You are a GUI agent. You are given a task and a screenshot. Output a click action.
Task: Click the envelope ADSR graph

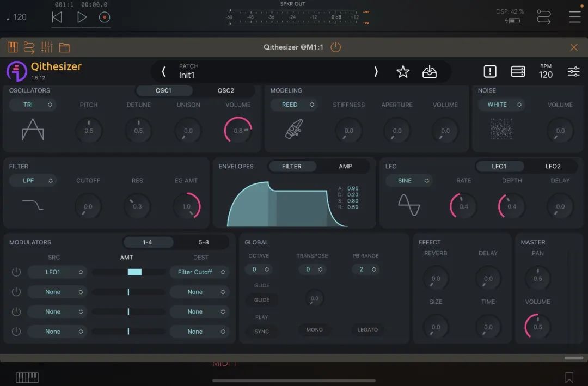[287, 204]
